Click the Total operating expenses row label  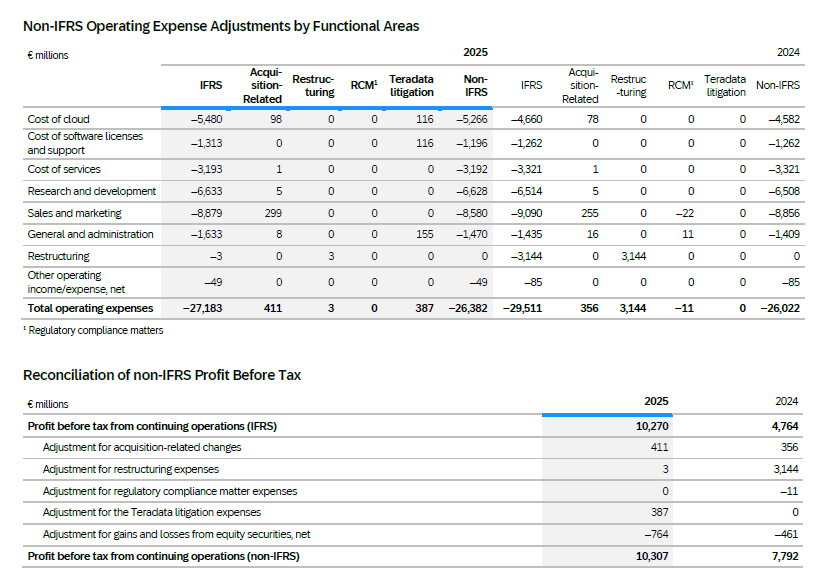[90, 308]
